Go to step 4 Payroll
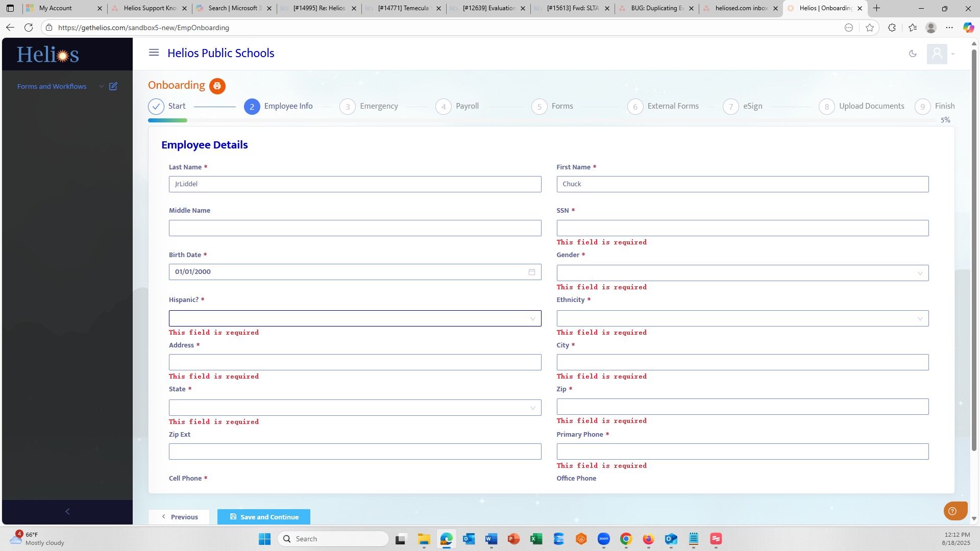 [457, 107]
